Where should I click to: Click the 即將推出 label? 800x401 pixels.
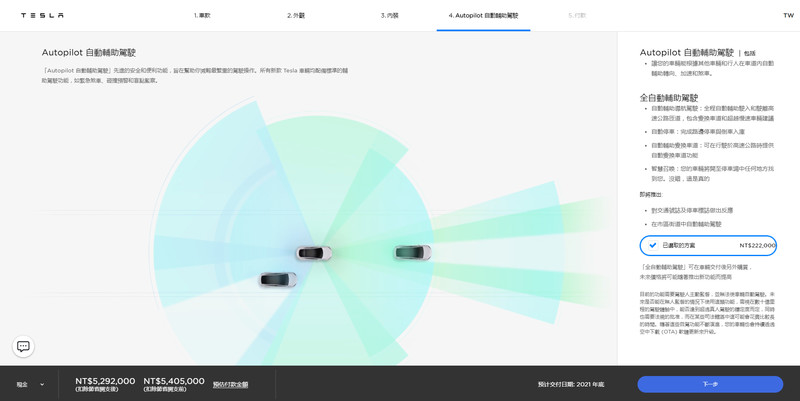pyautogui.click(x=651, y=195)
